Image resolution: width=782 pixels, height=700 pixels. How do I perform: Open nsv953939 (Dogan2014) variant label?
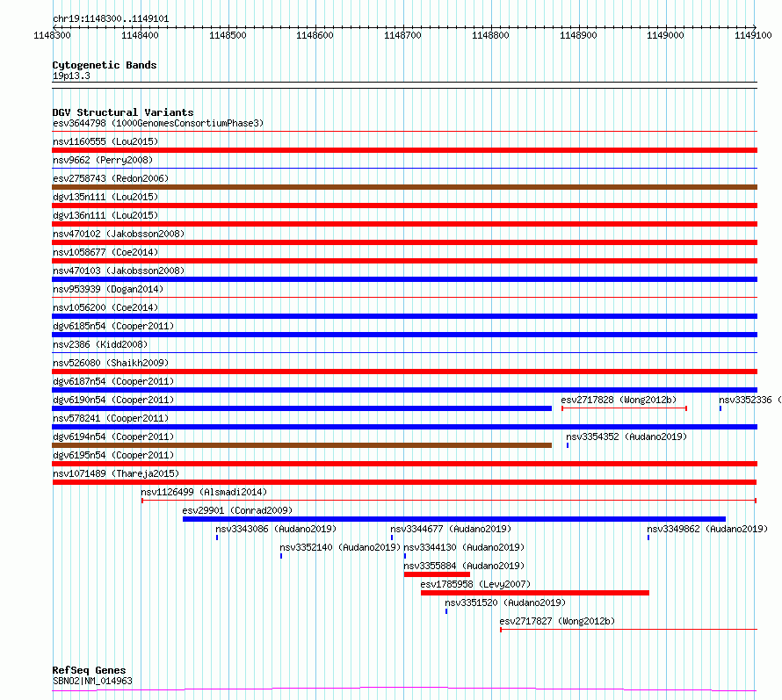coord(108,289)
